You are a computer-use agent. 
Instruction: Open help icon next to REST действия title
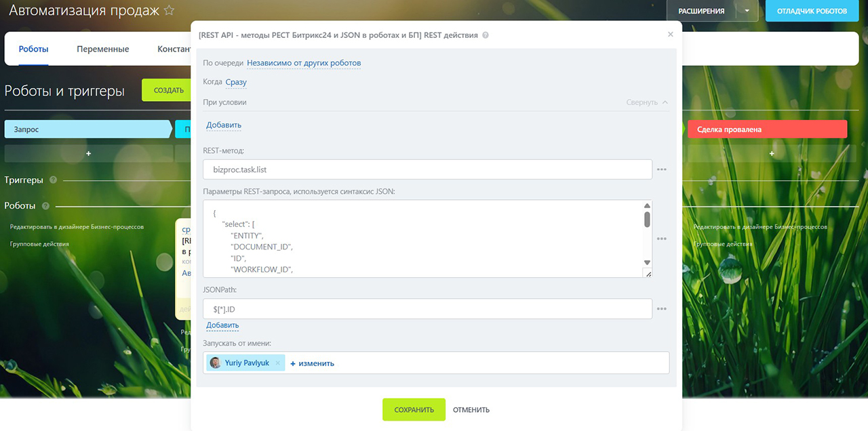click(486, 35)
